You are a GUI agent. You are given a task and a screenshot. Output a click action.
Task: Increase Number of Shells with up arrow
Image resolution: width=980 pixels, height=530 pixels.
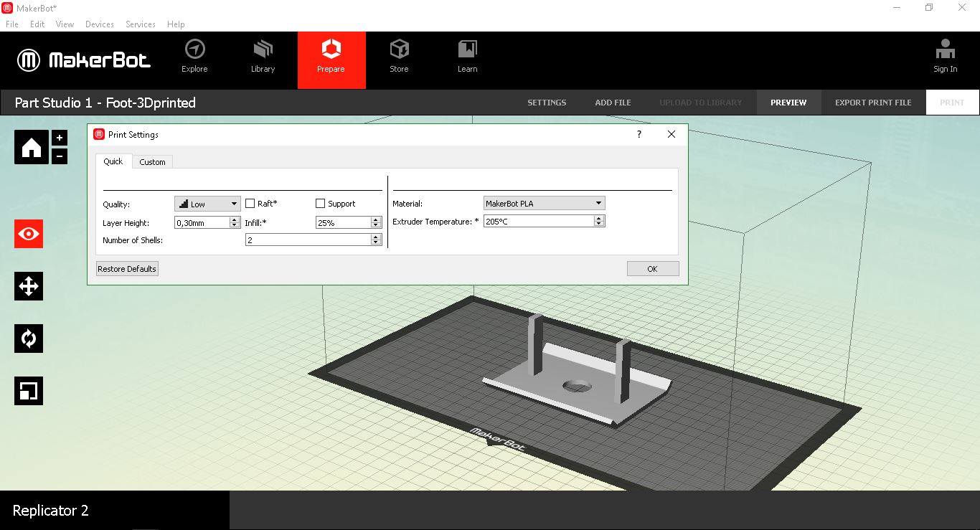pyautogui.click(x=376, y=237)
